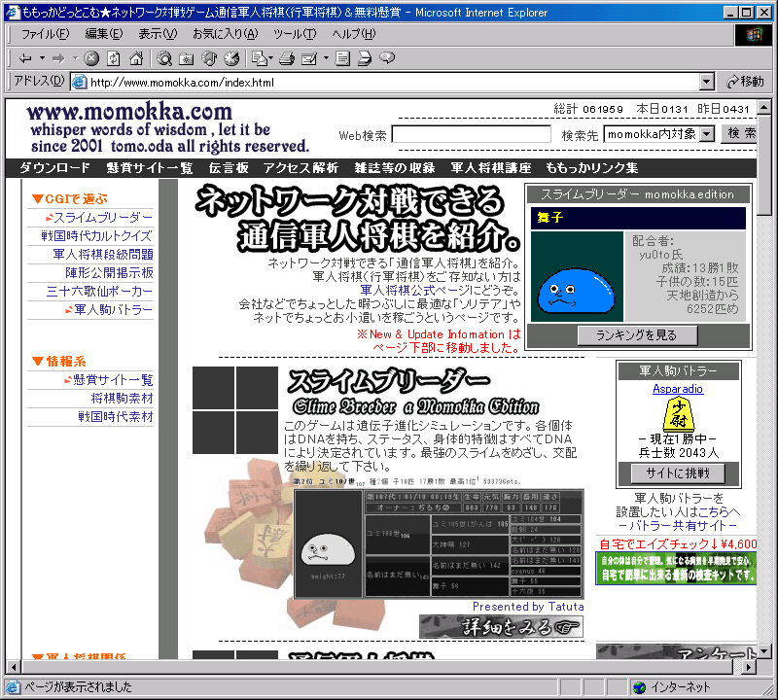Open the Asparadio link
Image resolution: width=778 pixels, height=700 pixels.
pos(678,389)
